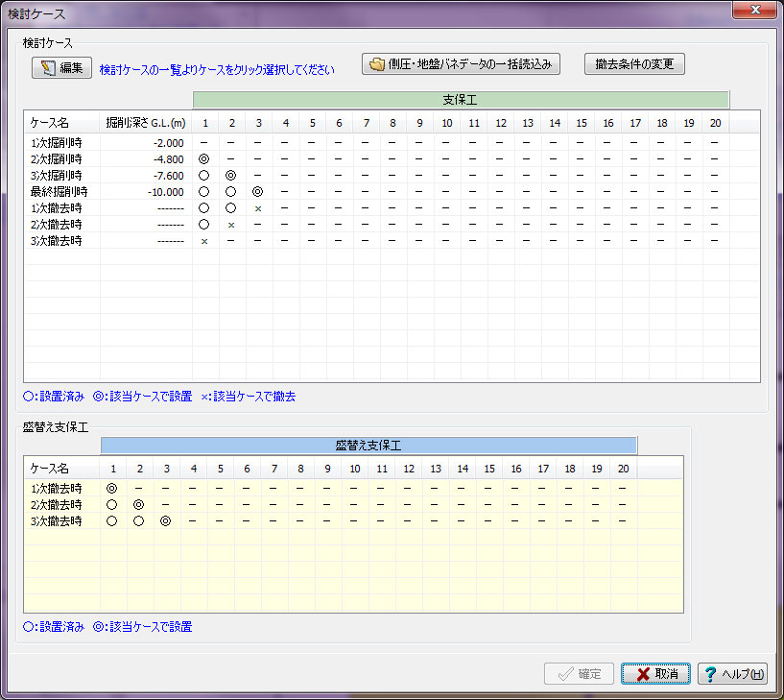Click circle in 3次掘削時 support 1
Image resolution: width=784 pixels, height=700 pixels.
click(x=203, y=176)
